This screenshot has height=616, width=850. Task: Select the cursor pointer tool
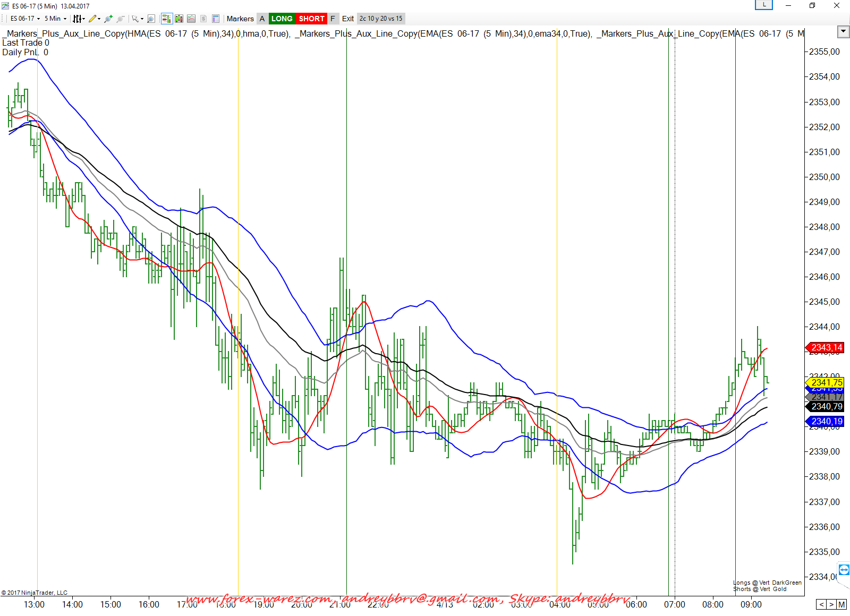click(x=135, y=19)
